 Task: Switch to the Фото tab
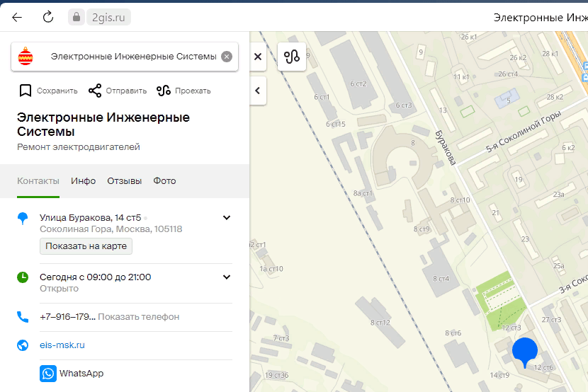pos(164,181)
